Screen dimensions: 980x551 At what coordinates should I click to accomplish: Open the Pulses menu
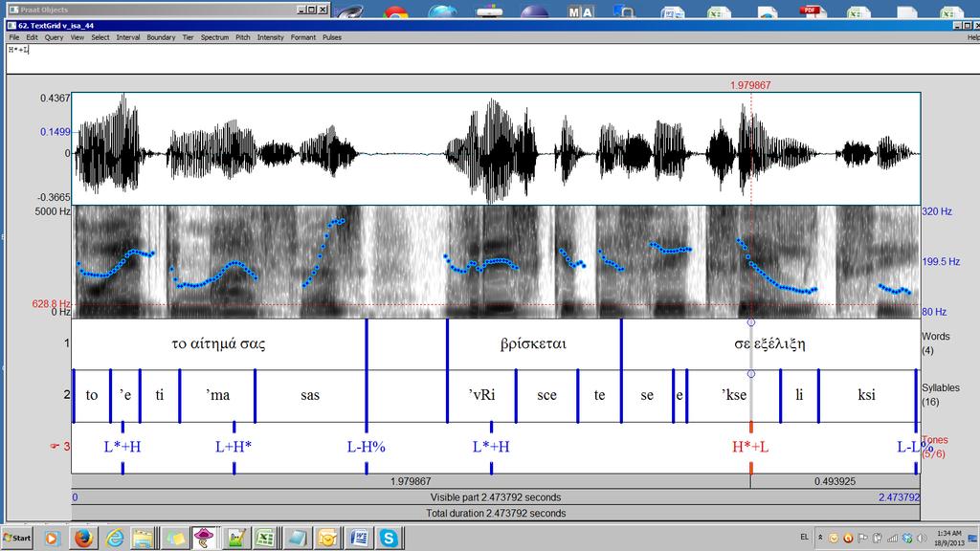(332, 37)
